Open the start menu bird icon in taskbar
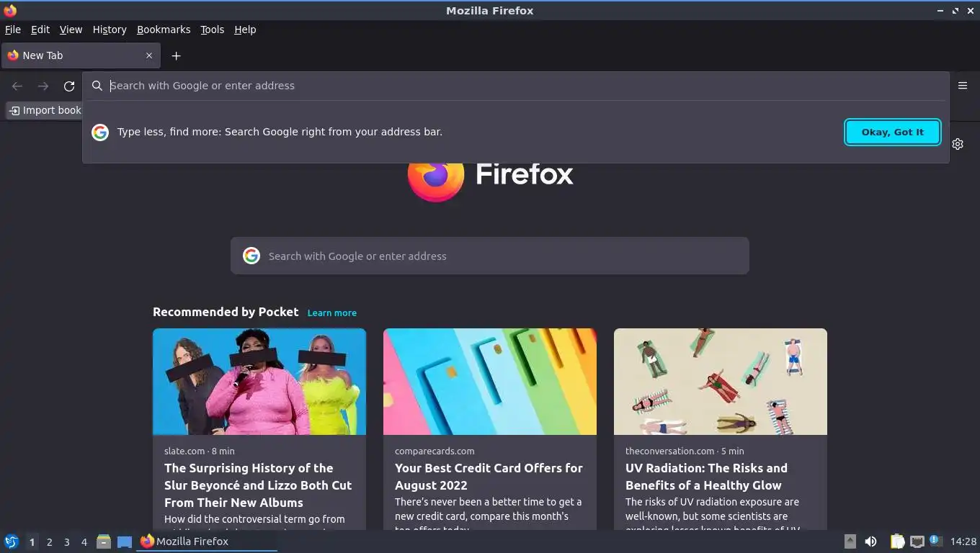 tap(12, 541)
